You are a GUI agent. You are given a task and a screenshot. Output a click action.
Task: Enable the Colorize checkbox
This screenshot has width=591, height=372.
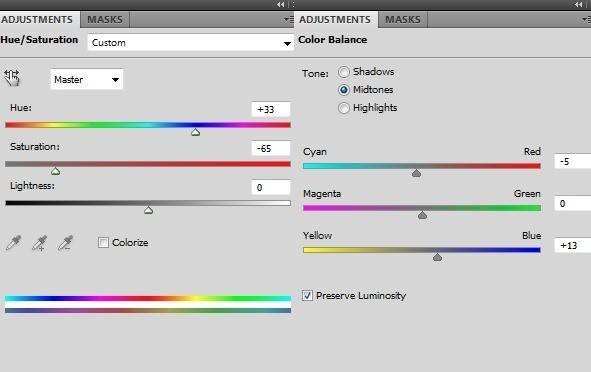click(x=103, y=242)
